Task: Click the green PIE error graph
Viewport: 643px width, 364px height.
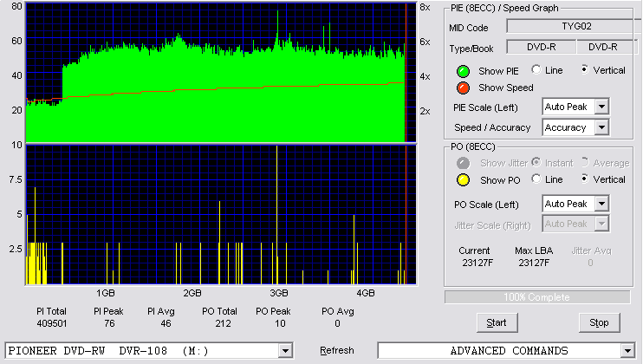Action: tap(221, 73)
